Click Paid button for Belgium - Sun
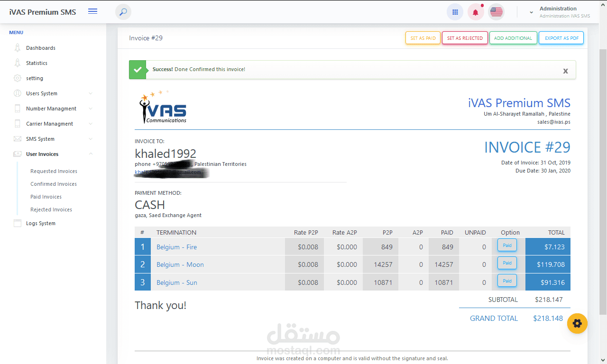This screenshot has height=364, width=607. pos(507,281)
